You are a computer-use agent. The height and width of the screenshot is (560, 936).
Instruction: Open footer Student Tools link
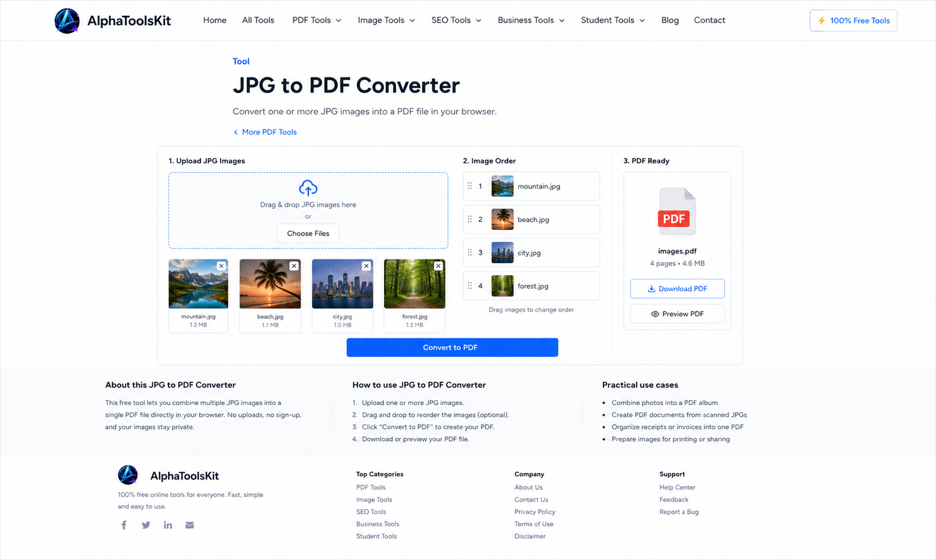click(376, 536)
